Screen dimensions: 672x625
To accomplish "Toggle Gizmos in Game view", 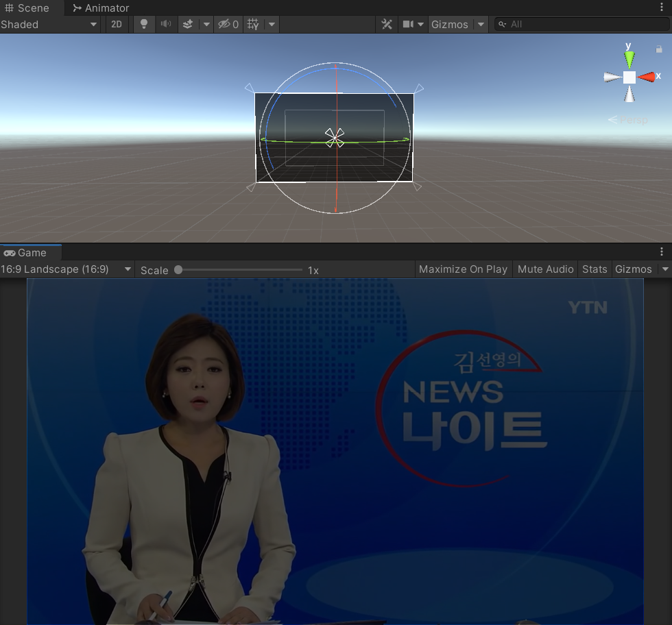I will point(634,269).
